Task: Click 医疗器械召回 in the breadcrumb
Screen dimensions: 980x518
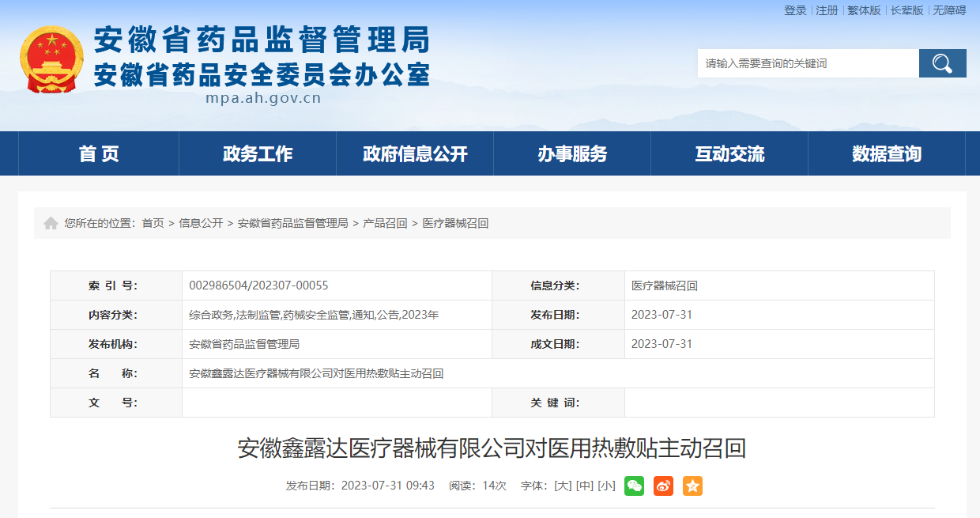Action: point(455,224)
